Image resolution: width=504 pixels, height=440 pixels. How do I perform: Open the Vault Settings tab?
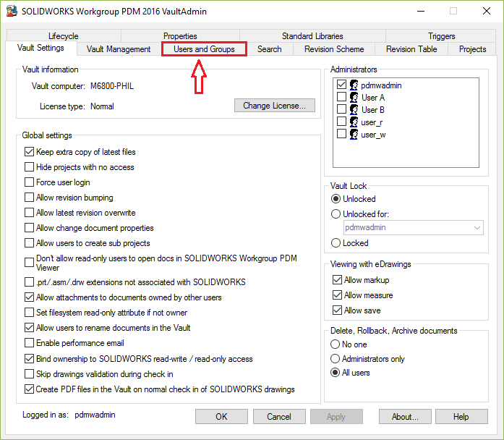[x=40, y=48]
